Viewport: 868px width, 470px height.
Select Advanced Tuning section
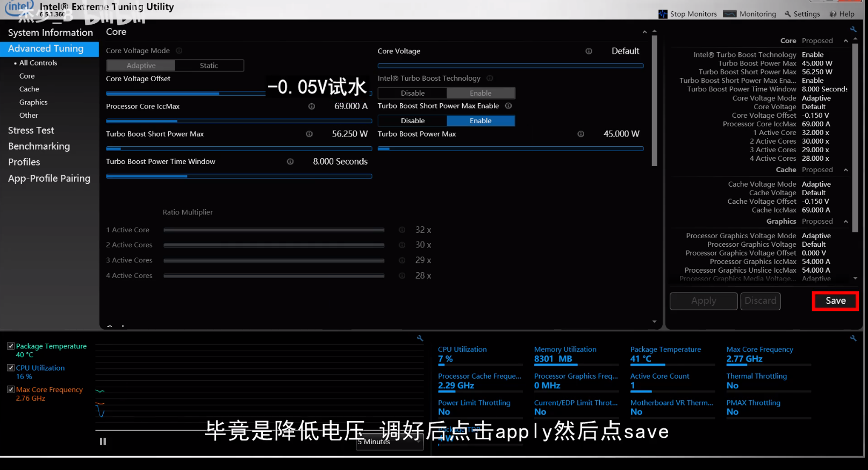(x=49, y=48)
